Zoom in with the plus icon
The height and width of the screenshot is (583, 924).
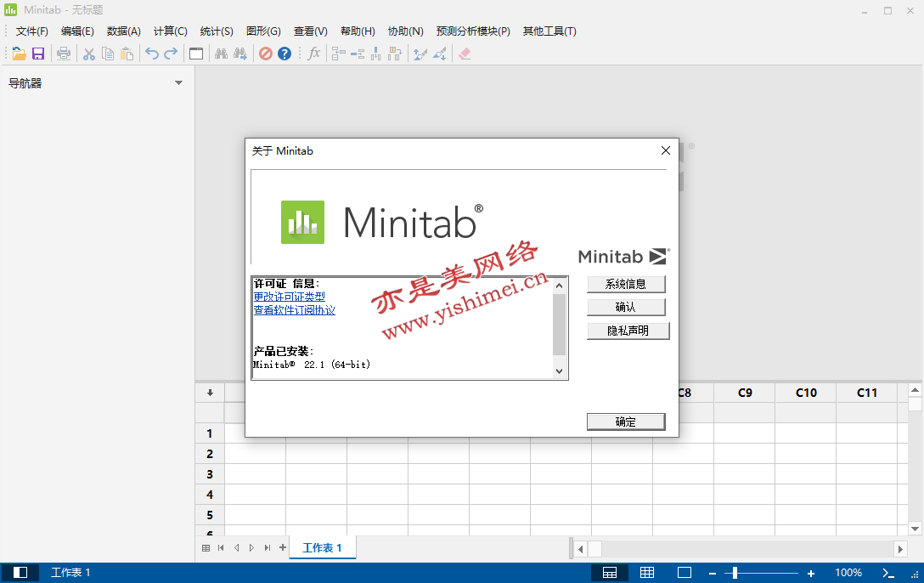coord(811,573)
